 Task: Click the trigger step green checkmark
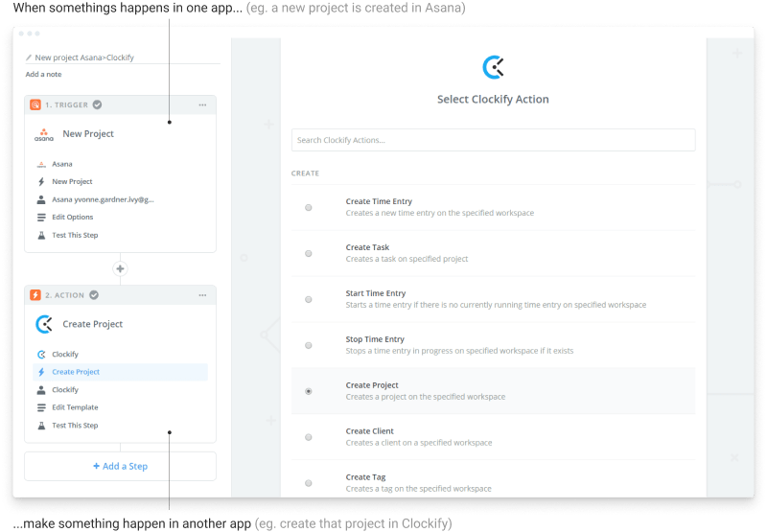coord(98,104)
